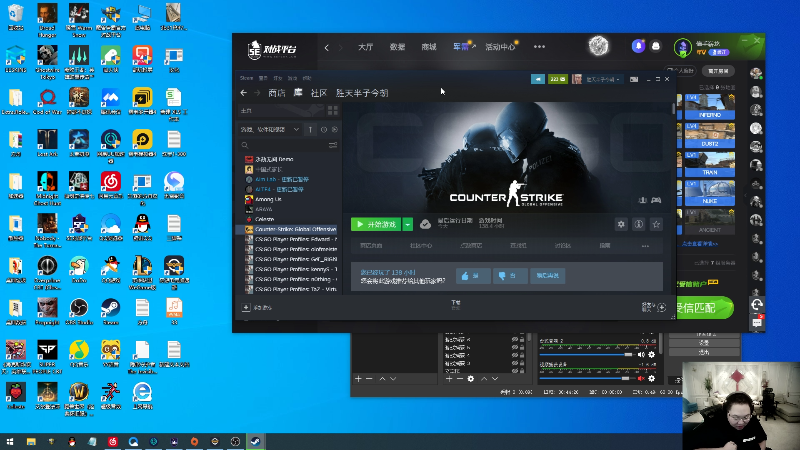Image resolution: width=800 pixels, height=450 pixels.
Task: Open 5E chat messages icon
Action: 757,322
